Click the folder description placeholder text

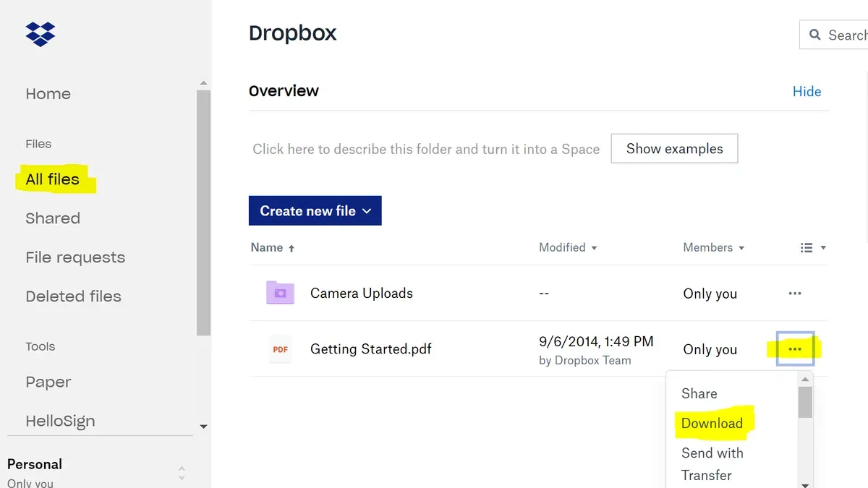(426, 149)
